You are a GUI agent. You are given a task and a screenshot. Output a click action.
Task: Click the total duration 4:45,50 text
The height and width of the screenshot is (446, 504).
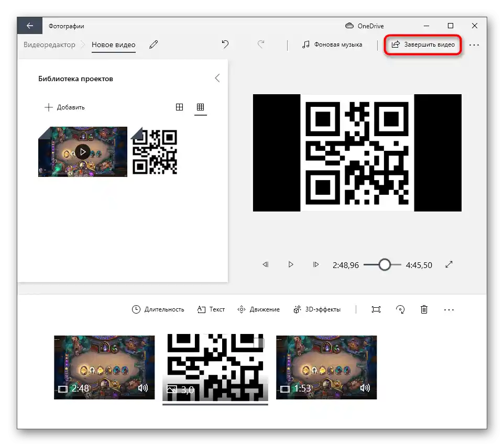[419, 265]
